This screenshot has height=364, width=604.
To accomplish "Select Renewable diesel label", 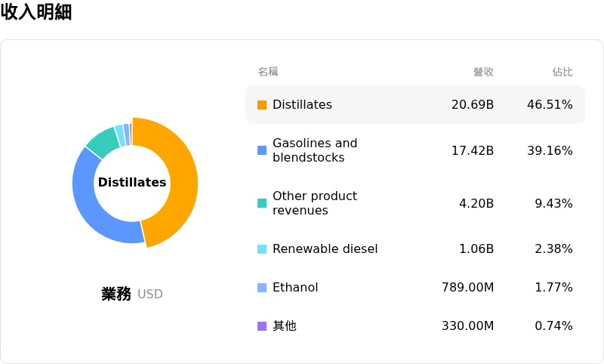I will tap(325, 248).
